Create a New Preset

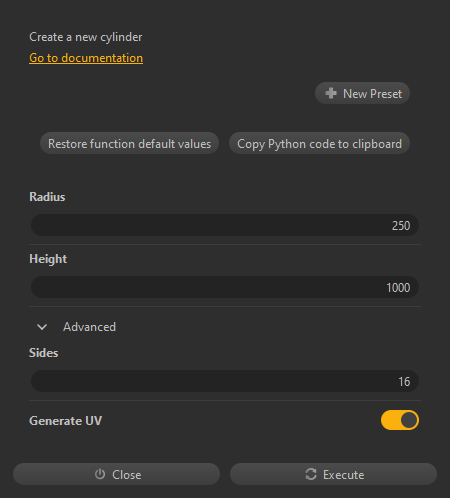(x=362, y=93)
